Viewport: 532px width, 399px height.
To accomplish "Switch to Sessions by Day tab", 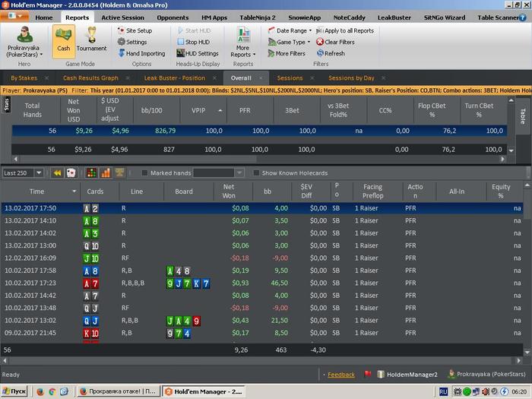I will point(351,78).
